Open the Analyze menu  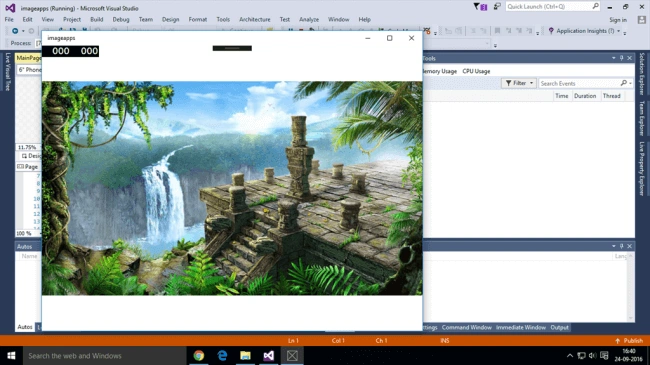(x=309, y=19)
